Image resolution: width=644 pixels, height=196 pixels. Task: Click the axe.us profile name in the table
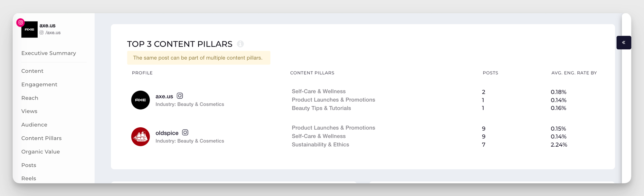165,96
